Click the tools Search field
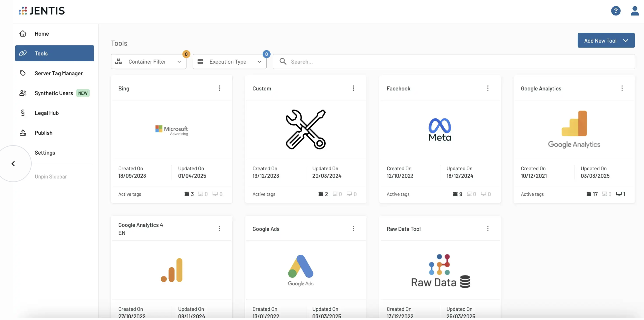The image size is (644, 320). click(455, 62)
